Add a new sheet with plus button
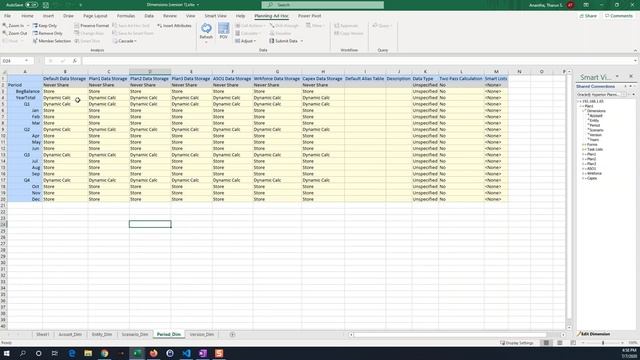The height and width of the screenshot is (360, 640). coord(232,334)
